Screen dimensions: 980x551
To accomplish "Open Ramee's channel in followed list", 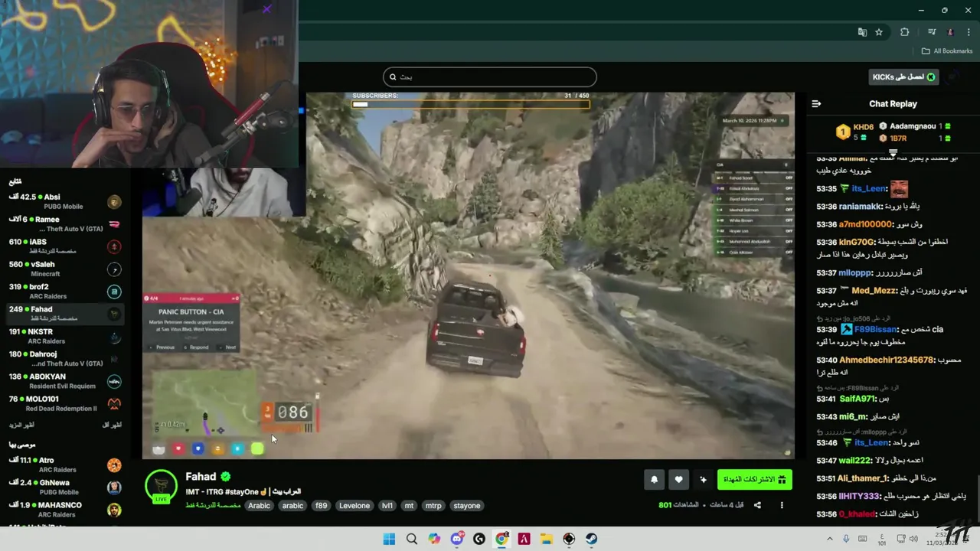I will 64,224.
